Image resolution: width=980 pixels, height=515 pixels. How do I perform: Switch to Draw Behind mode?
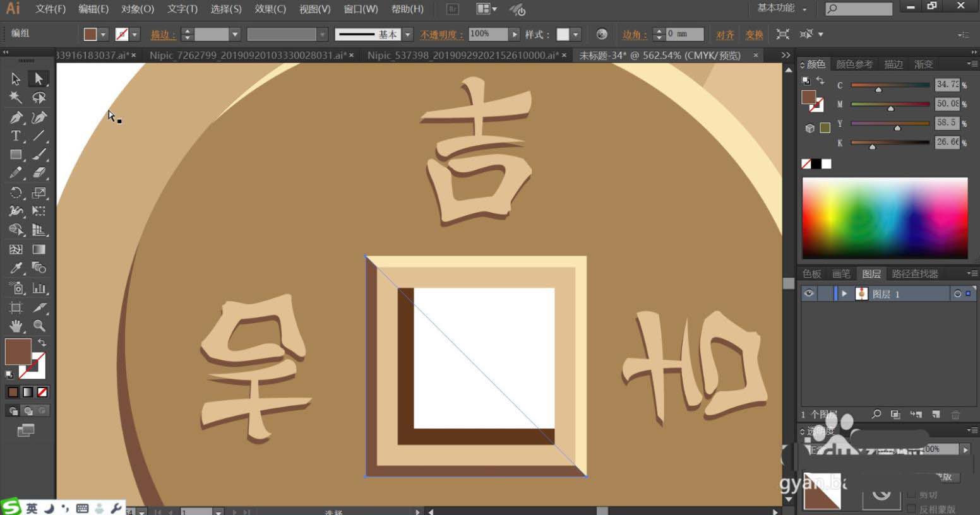(28, 411)
